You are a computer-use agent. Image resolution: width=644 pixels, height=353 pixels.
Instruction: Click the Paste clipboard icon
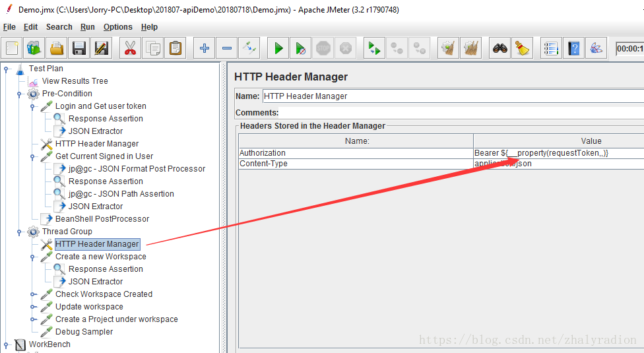tap(176, 48)
